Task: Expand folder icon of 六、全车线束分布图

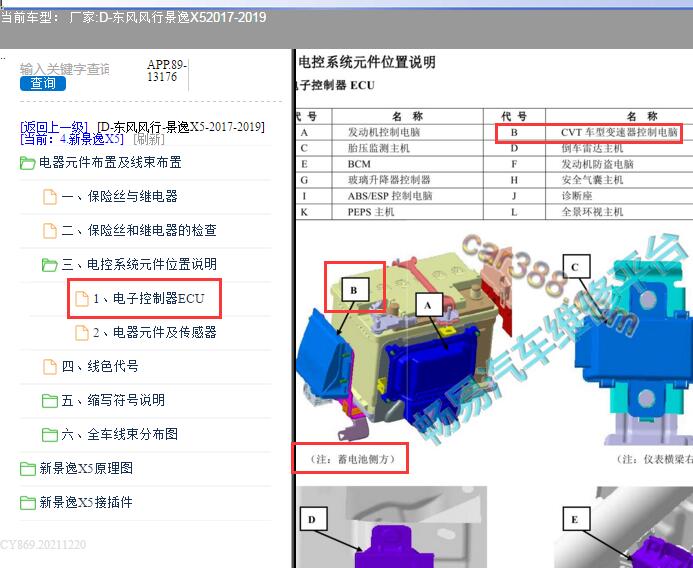Action: pyautogui.click(x=50, y=435)
